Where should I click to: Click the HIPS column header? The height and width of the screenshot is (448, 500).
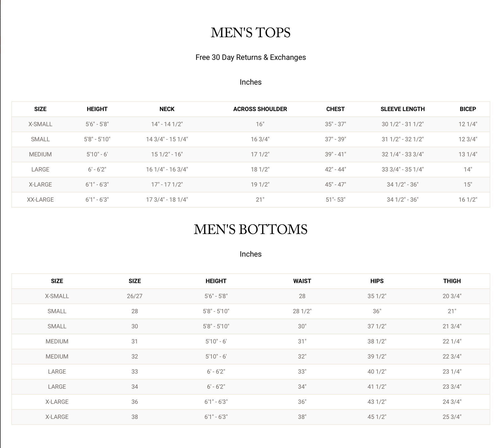(377, 281)
